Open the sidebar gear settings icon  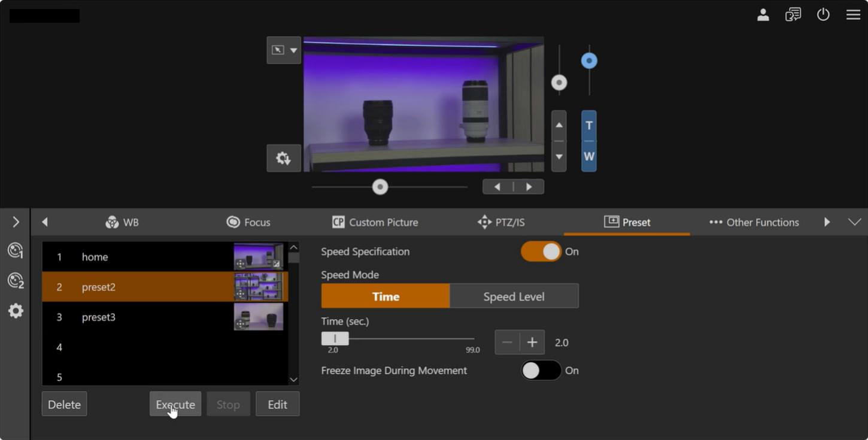(16, 311)
